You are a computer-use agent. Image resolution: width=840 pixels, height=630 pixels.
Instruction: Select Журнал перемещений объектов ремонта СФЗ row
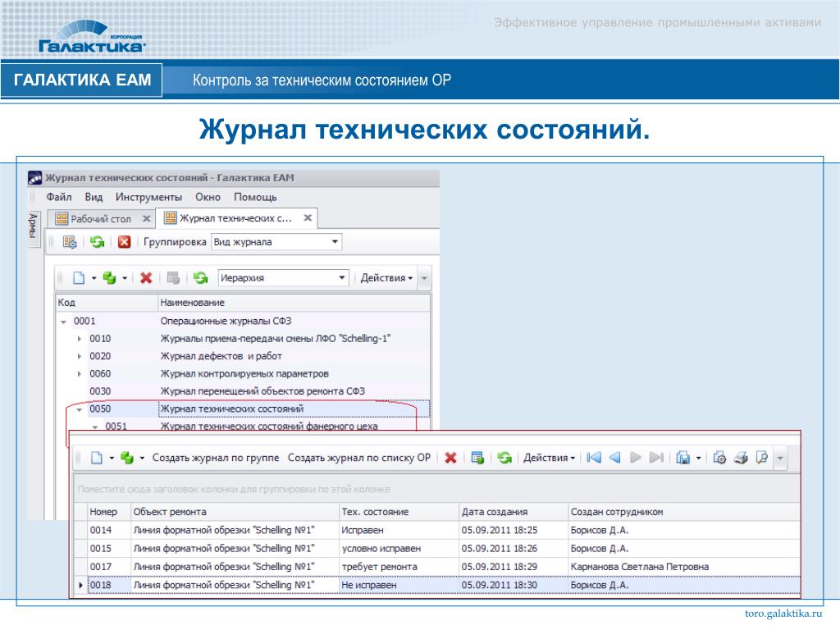[x=243, y=391]
